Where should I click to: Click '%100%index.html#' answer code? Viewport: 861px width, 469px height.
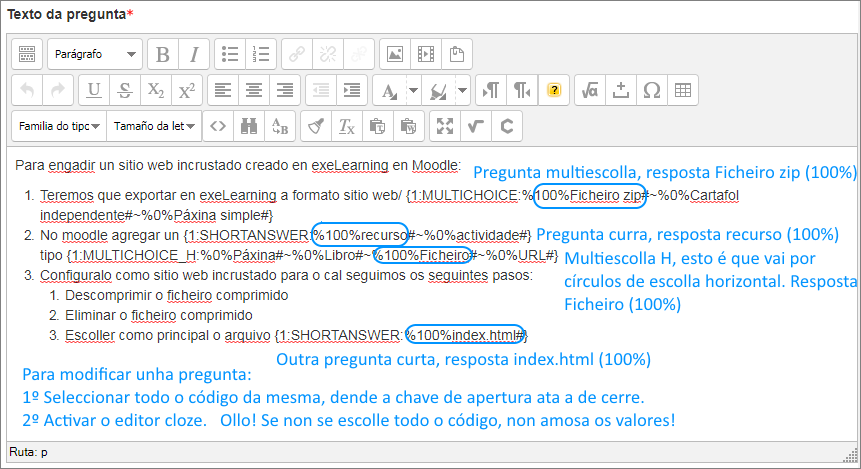(464, 336)
